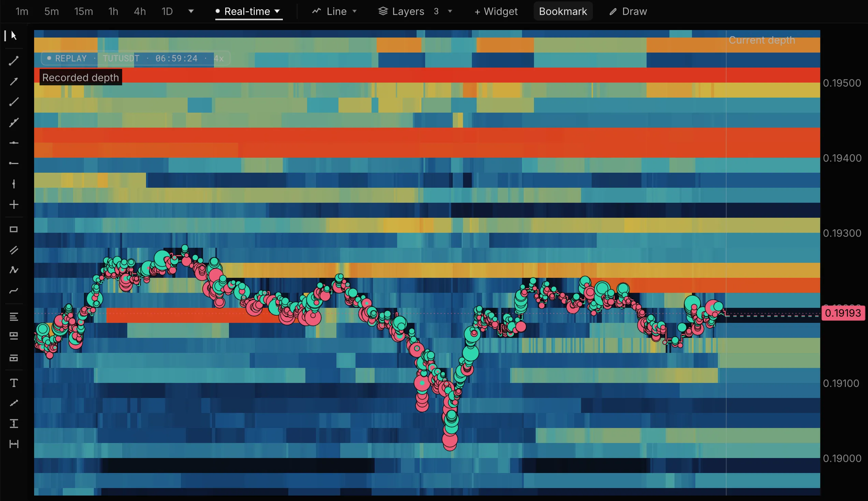
Task: Select the long position tool
Action: coord(14,336)
